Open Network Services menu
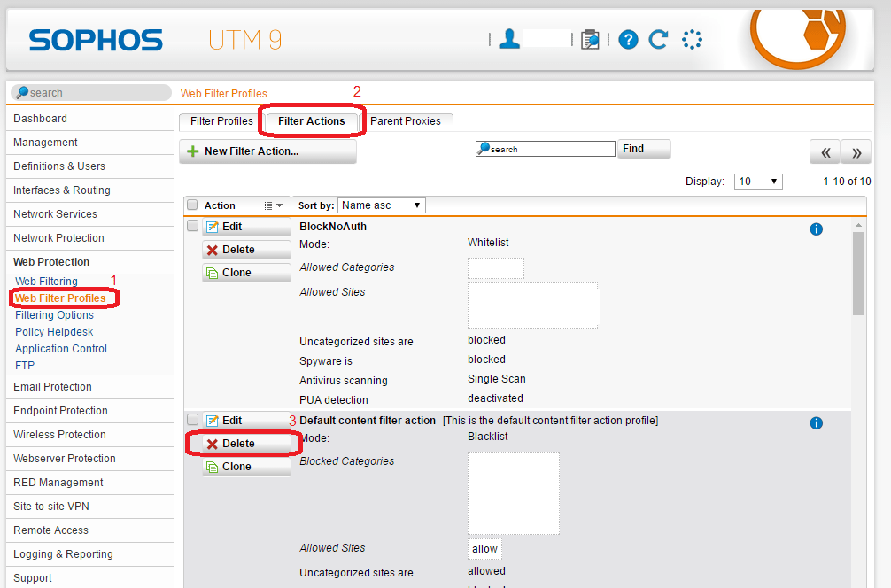This screenshot has height=588, width=891. tap(89, 213)
